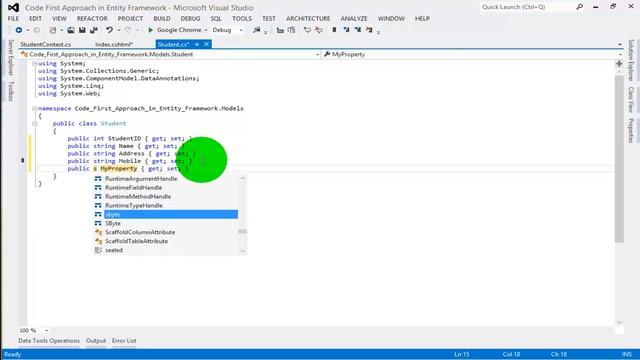Switch to the Index.cshtml tab
640x360 pixels.
tap(114, 44)
